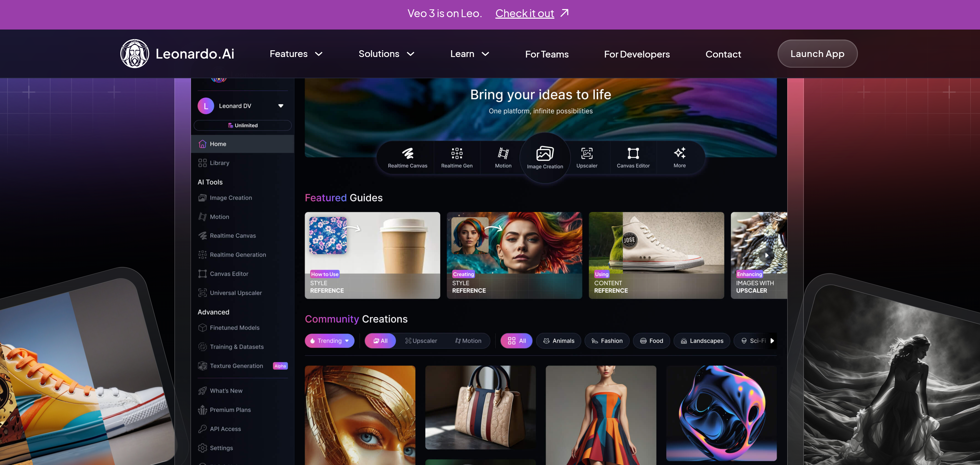Screen dimensions: 980x465
Task: Open the Realtime Gen tool icon
Action: click(x=456, y=153)
